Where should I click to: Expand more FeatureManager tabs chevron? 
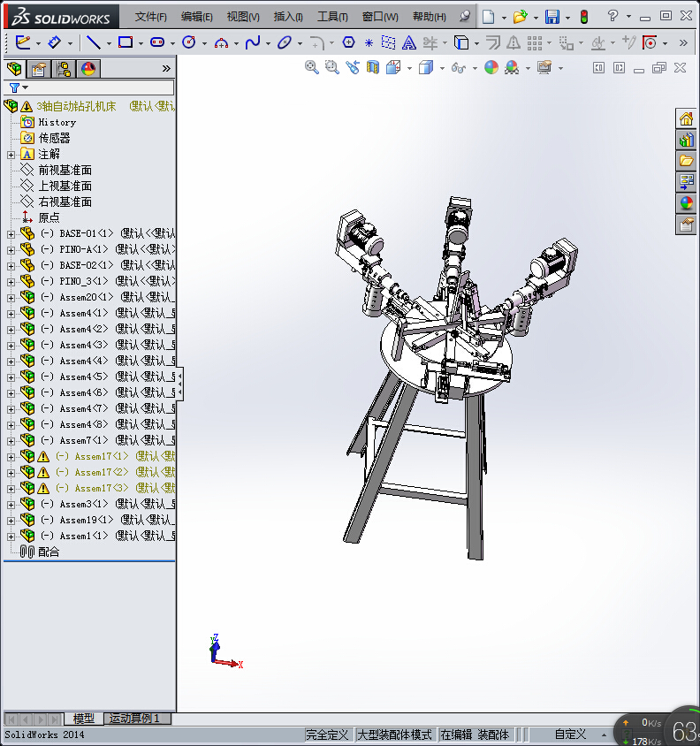pyautogui.click(x=166, y=69)
